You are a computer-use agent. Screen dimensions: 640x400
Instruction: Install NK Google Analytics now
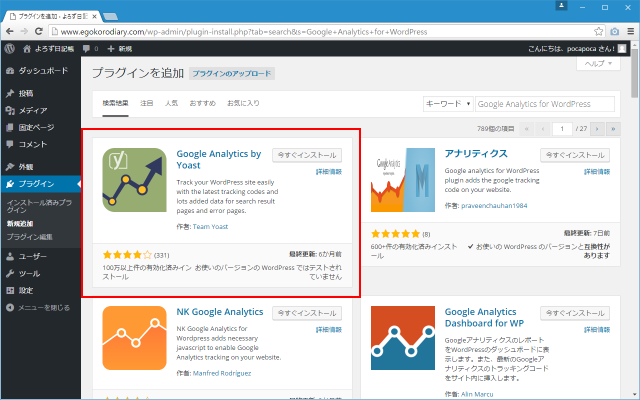[x=307, y=313]
